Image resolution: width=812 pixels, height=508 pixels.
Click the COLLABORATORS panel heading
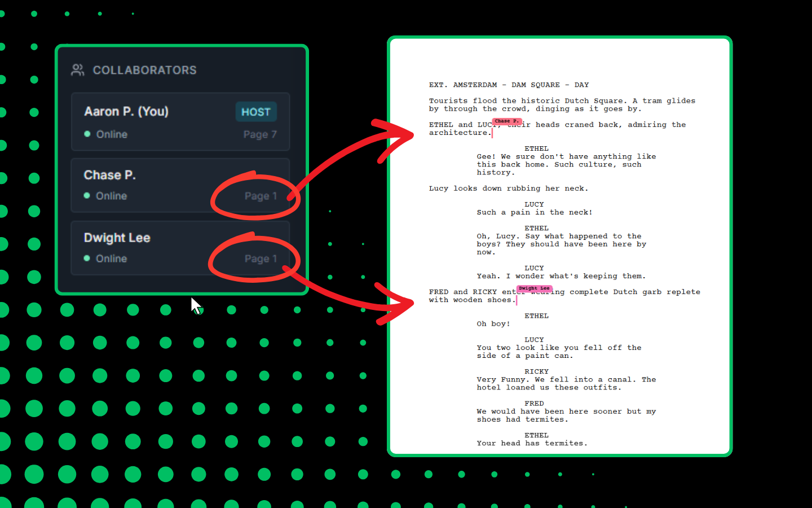tap(144, 70)
